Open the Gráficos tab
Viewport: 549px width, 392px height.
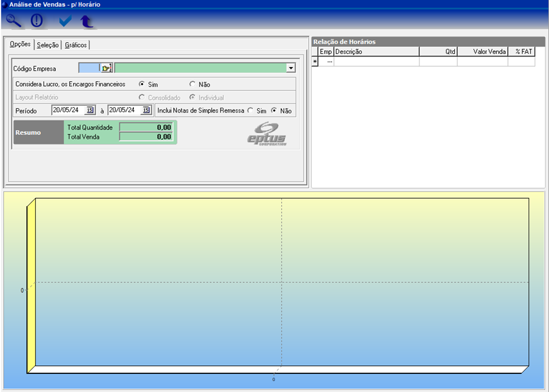[76, 45]
